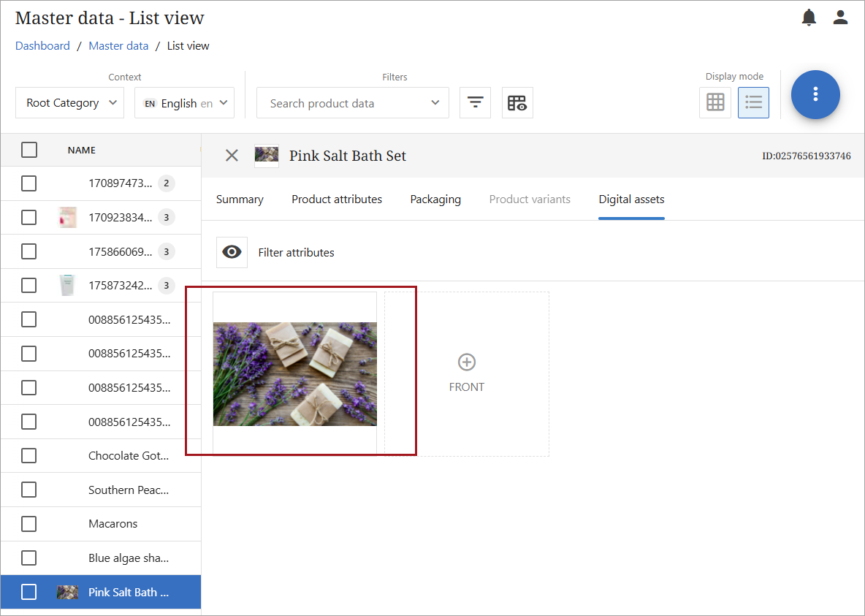Switch to list display mode
The image size is (865, 616).
click(753, 102)
